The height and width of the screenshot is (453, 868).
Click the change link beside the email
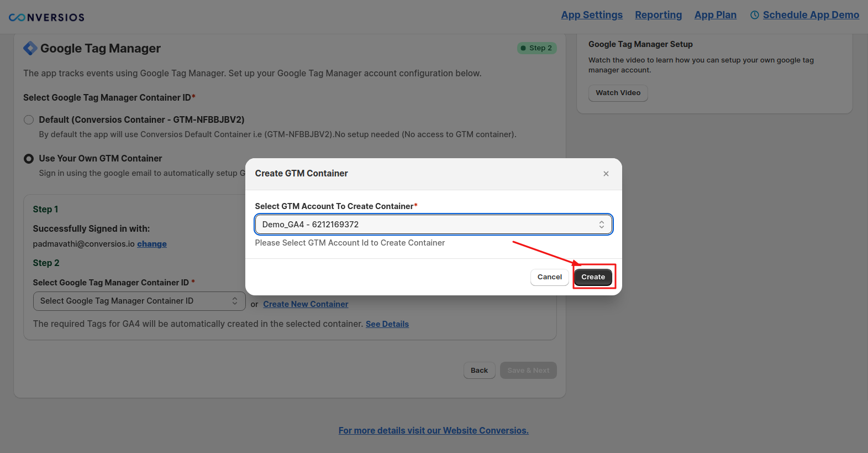coord(152,244)
